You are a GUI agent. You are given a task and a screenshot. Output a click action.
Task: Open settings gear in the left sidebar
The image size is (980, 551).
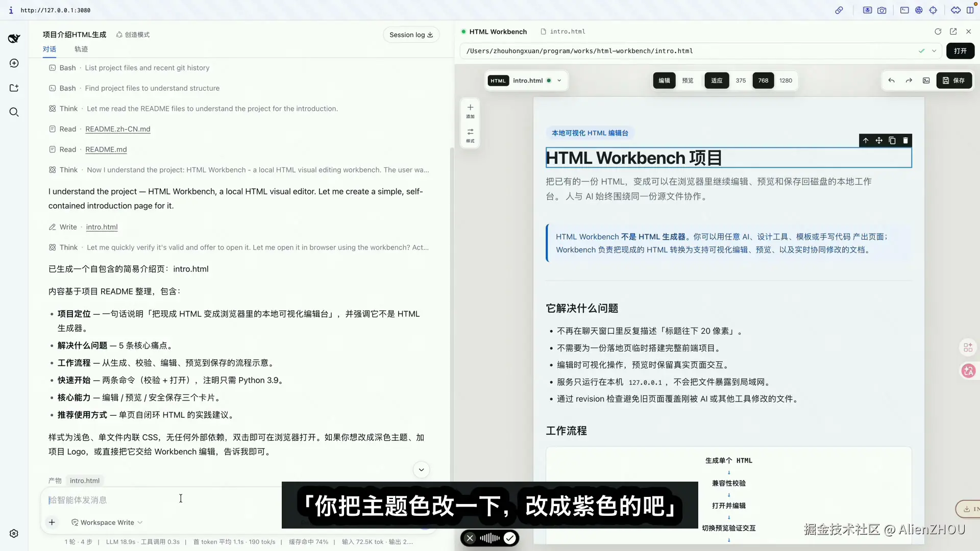click(x=14, y=534)
